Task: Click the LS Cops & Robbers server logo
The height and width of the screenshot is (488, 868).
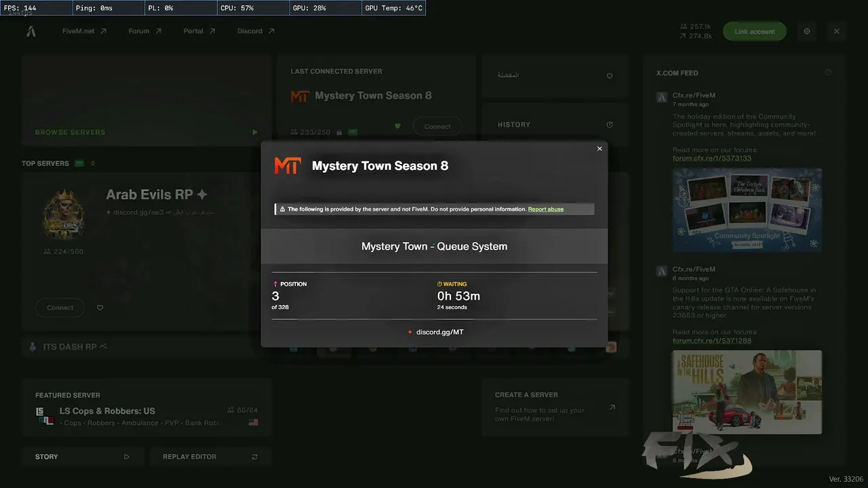Action: pyautogui.click(x=44, y=415)
